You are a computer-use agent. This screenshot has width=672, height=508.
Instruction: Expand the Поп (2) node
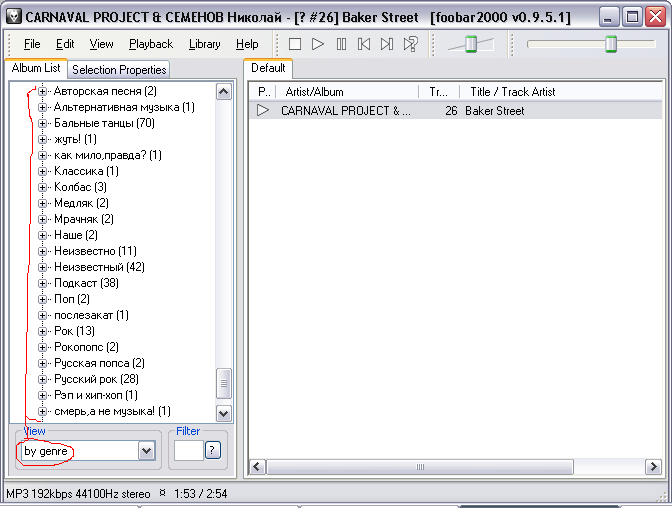coord(42,299)
